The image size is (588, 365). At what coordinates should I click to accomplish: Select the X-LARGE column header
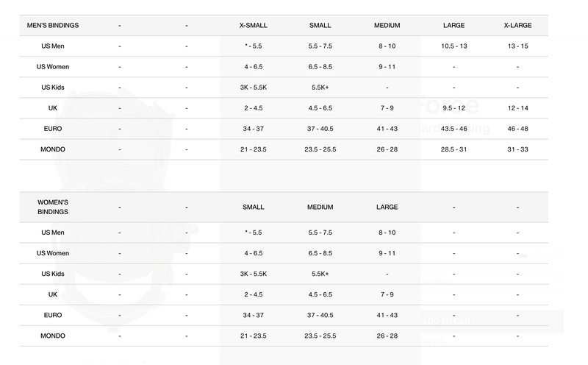click(x=517, y=25)
